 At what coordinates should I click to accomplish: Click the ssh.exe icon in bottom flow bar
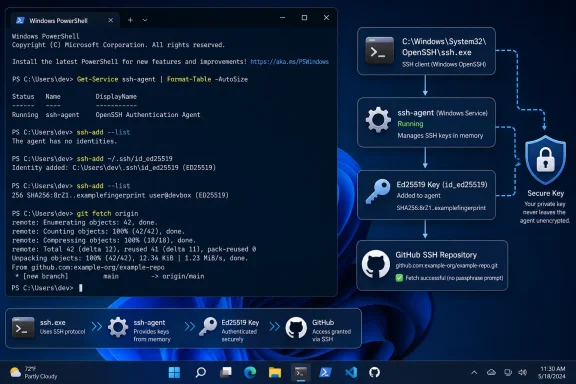[x=23, y=327]
